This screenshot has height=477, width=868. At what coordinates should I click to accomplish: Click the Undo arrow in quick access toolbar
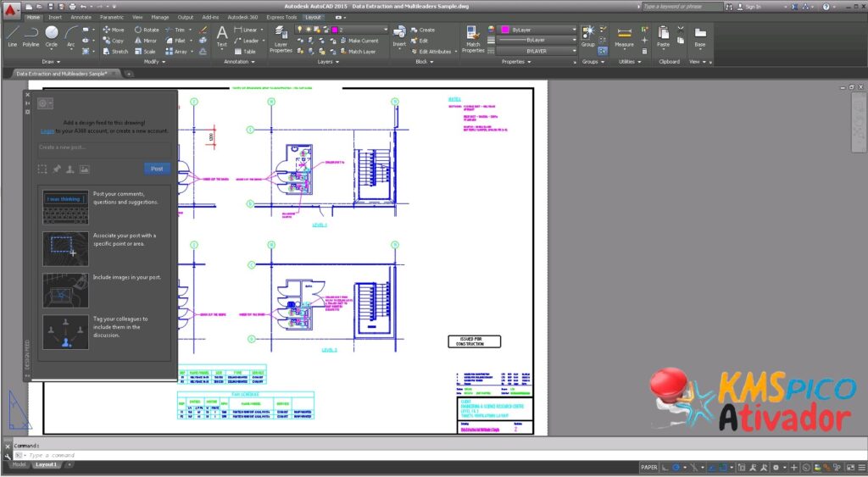[x=83, y=7]
